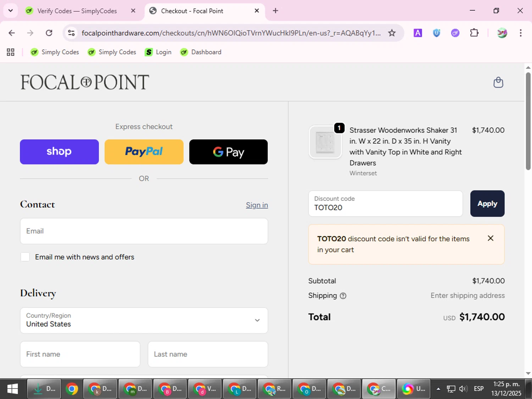Open the volume speaker tray icon
The width and height of the screenshot is (532, 399).
coord(463,389)
